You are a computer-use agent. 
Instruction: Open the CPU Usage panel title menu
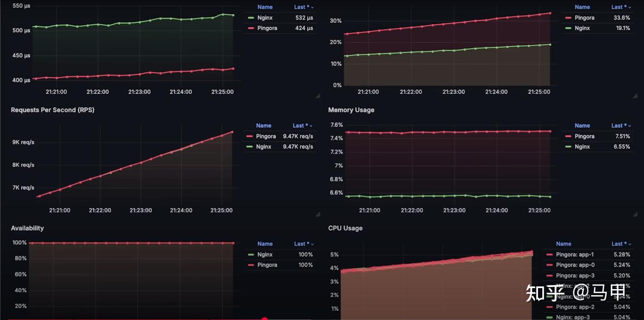pos(345,228)
